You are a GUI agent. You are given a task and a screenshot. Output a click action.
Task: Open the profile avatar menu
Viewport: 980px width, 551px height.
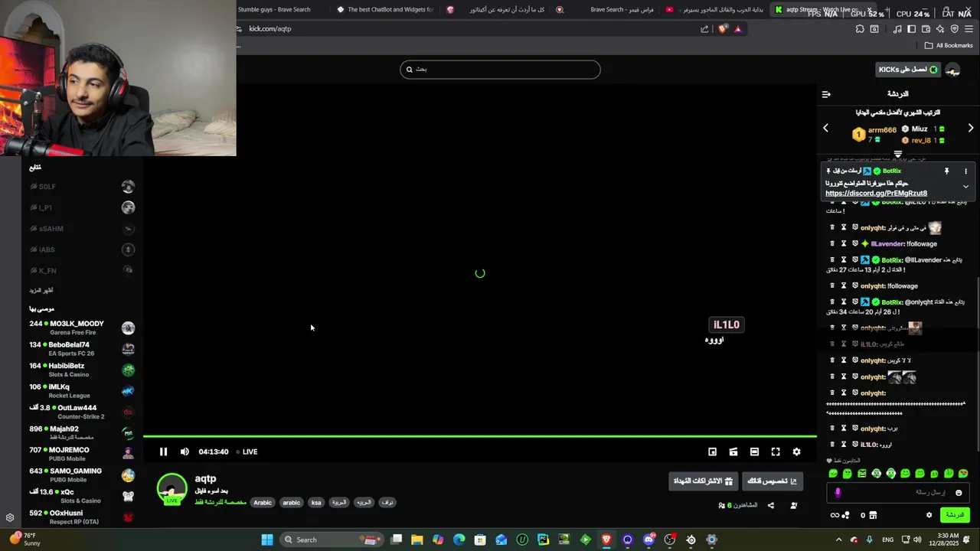tap(952, 70)
